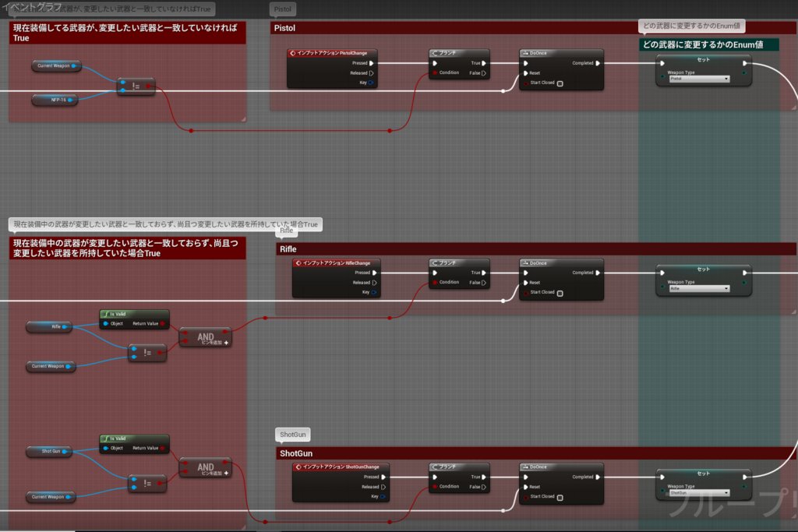Toggle Start Closed checkbox on ShotGun DoOnce
This screenshot has height=532, width=798.
click(560, 498)
